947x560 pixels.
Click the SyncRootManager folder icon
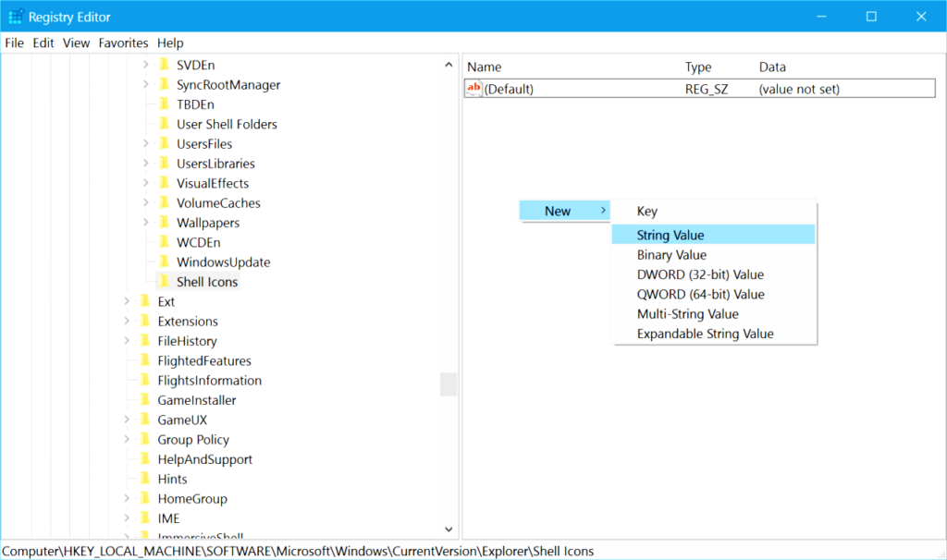(164, 84)
